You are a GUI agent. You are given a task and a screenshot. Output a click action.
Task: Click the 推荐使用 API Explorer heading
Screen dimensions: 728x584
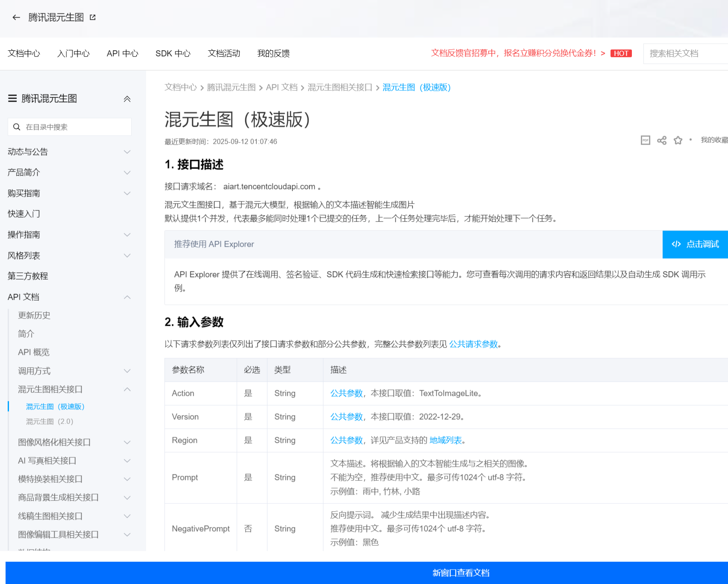214,244
